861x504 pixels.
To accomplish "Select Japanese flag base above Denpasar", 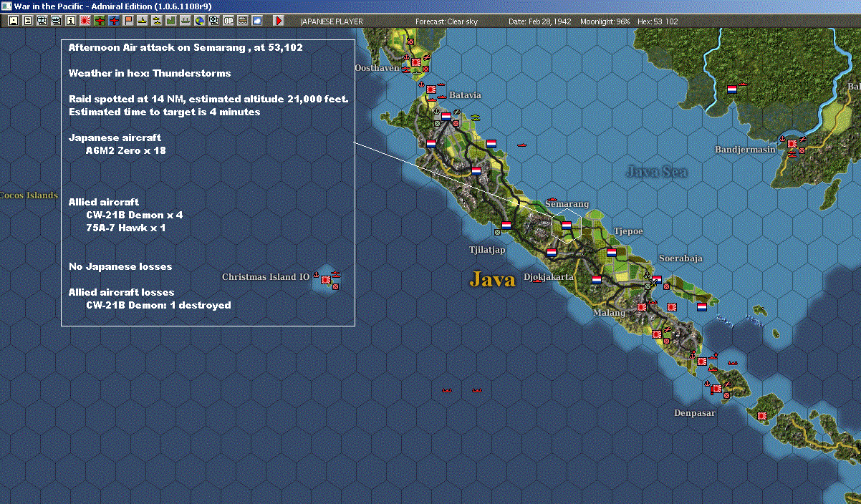I will pyautogui.click(x=716, y=389).
